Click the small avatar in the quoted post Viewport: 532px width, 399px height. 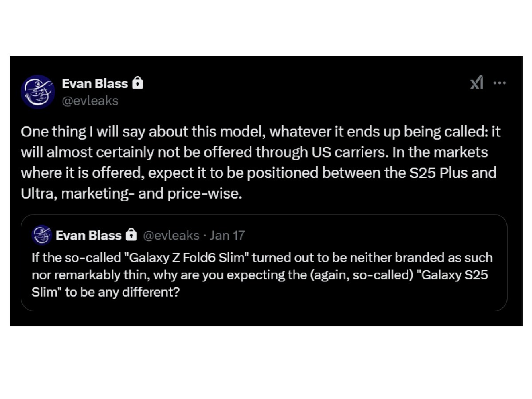42,235
